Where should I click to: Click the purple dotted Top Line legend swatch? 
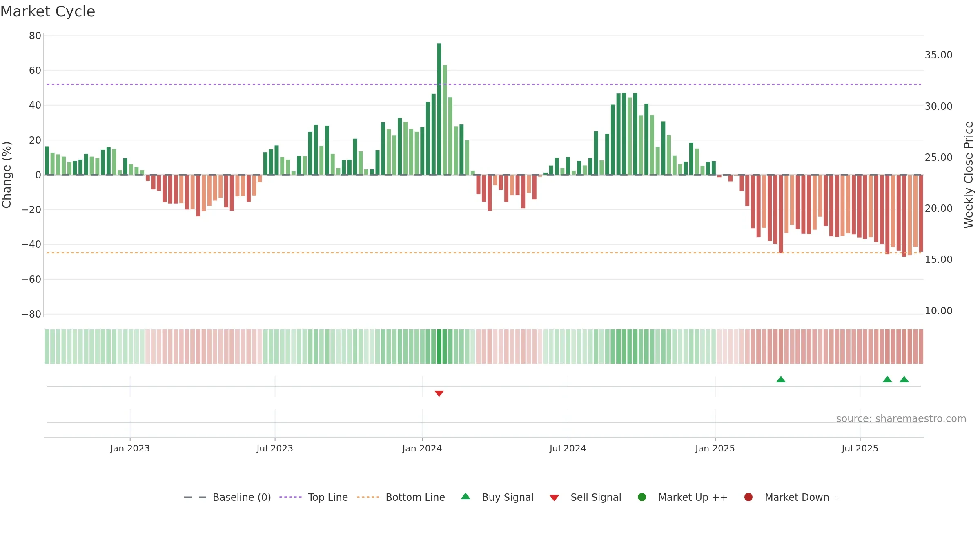coord(290,497)
